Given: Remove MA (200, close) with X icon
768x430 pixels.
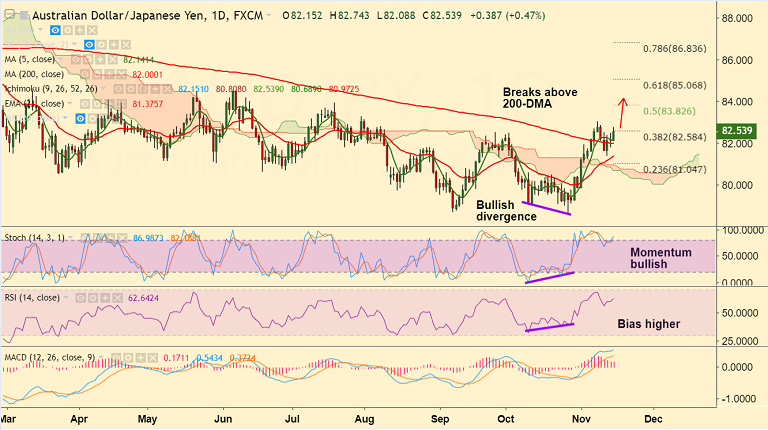Looking at the screenshot, I should 121,74.
